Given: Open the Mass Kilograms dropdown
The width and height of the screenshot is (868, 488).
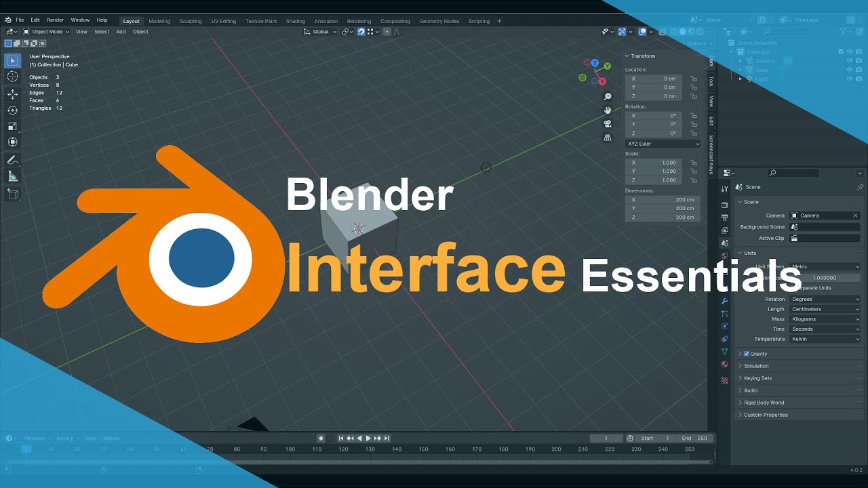Looking at the screenshot, I should (825, 319).
